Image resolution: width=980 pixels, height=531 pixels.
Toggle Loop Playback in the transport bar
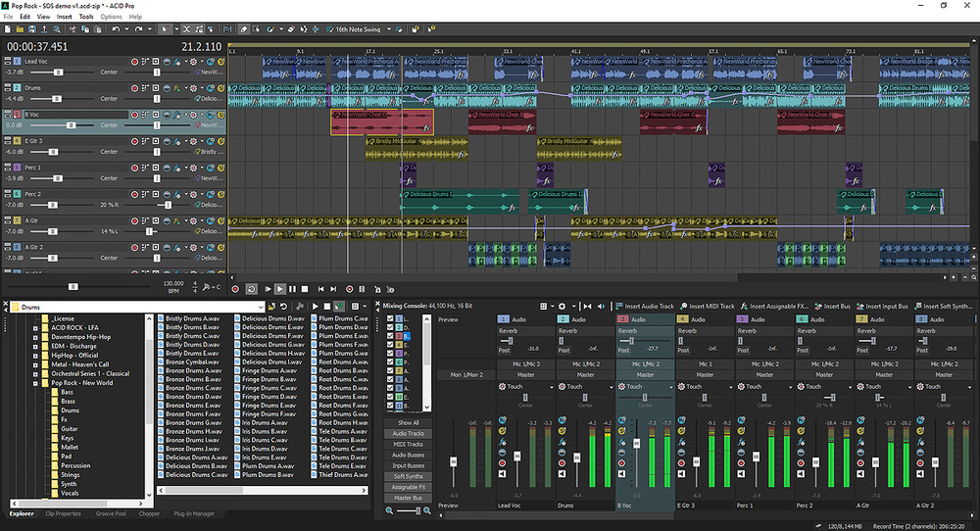(251, 289)
